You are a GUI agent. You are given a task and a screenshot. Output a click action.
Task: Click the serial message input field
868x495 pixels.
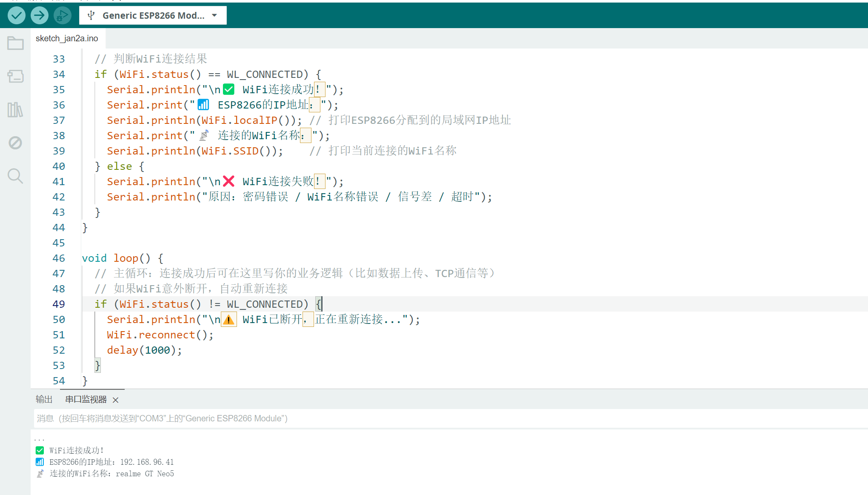tap(425, 418)
